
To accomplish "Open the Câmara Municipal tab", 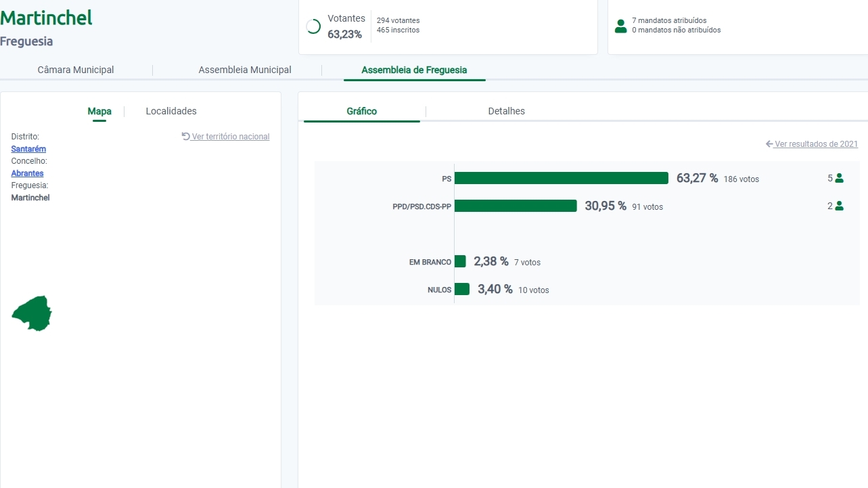I will [76, 70].
